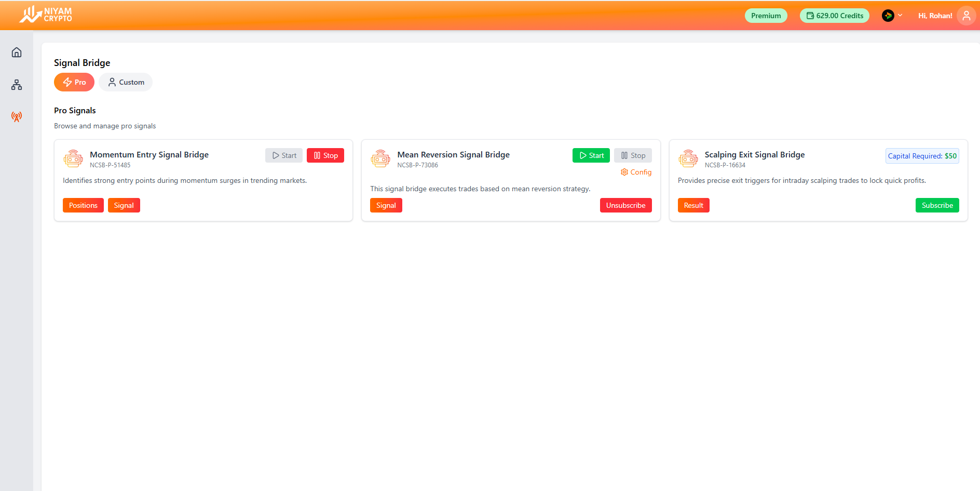The image size is (980, 491).
Task: Switch to the Custom tab
Action: click(x=126, y=82)
